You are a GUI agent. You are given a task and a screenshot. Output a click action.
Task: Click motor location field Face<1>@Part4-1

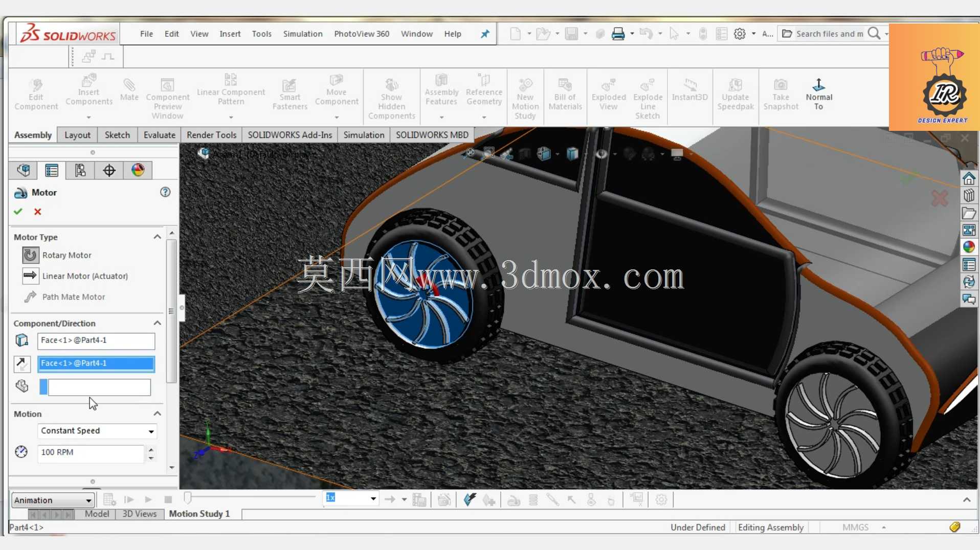[x=96, y=340]
